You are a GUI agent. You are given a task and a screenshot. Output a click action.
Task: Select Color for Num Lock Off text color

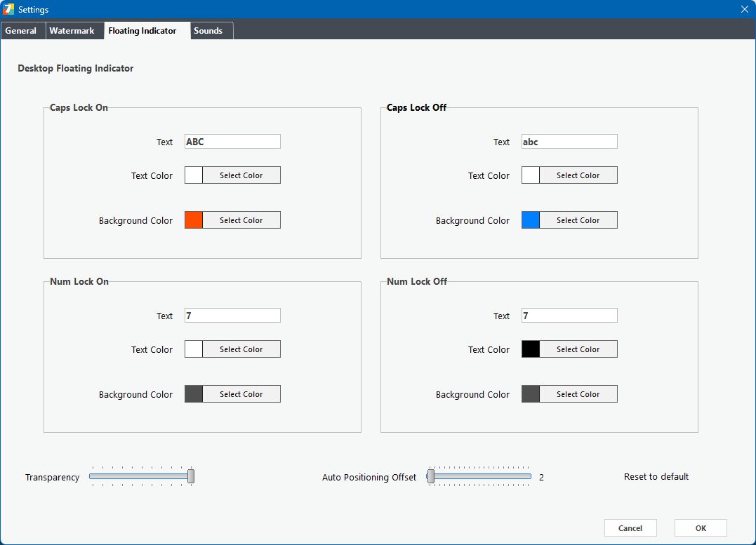(578, 349)
